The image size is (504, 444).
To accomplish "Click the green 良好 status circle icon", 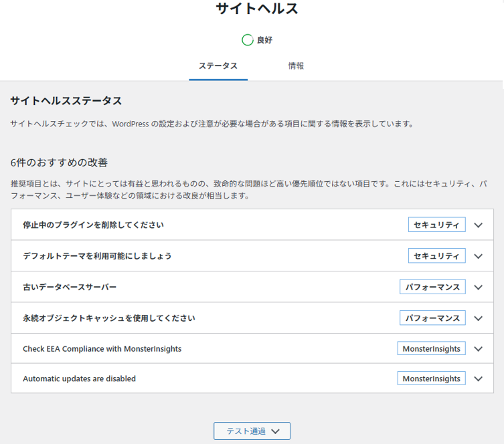I will [x=248, y=40].
